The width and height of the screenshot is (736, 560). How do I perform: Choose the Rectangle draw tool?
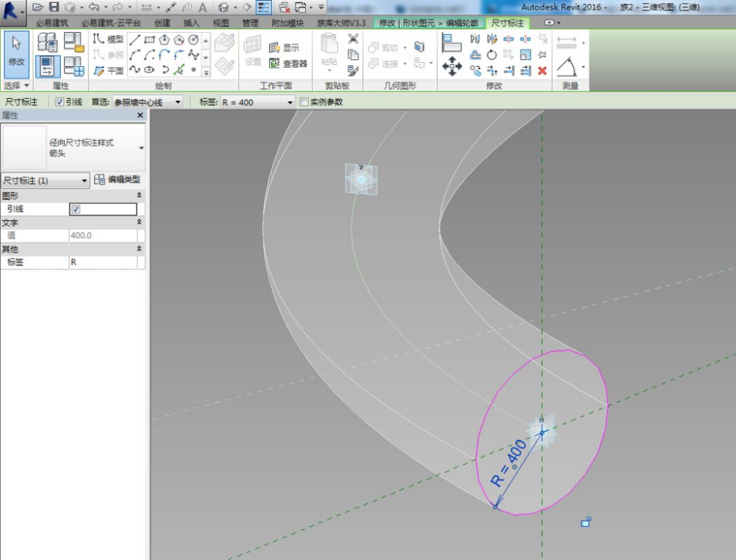click(x=149, y=40)
